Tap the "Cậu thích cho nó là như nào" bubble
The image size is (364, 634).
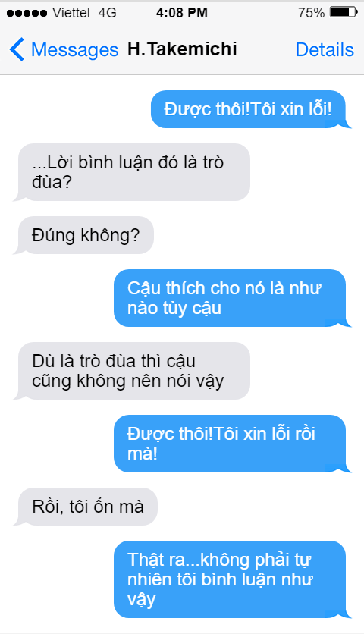[x=232, y=298]
